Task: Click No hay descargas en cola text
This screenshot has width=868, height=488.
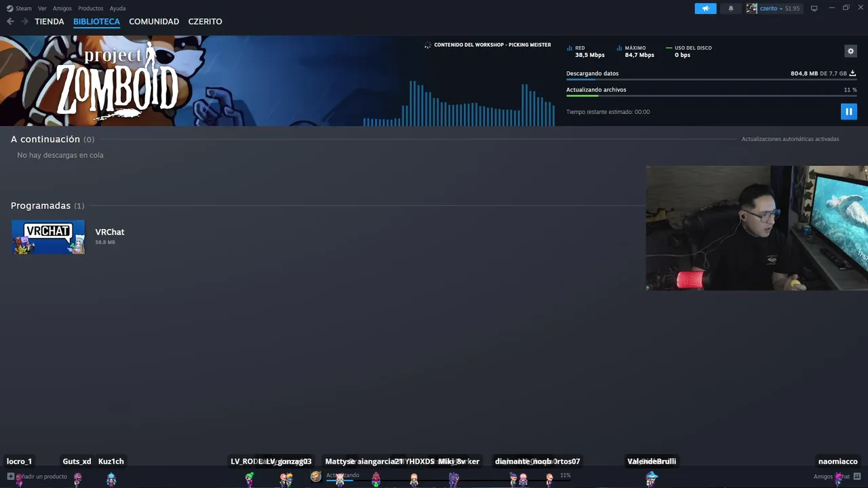Action: click(60, 155)
